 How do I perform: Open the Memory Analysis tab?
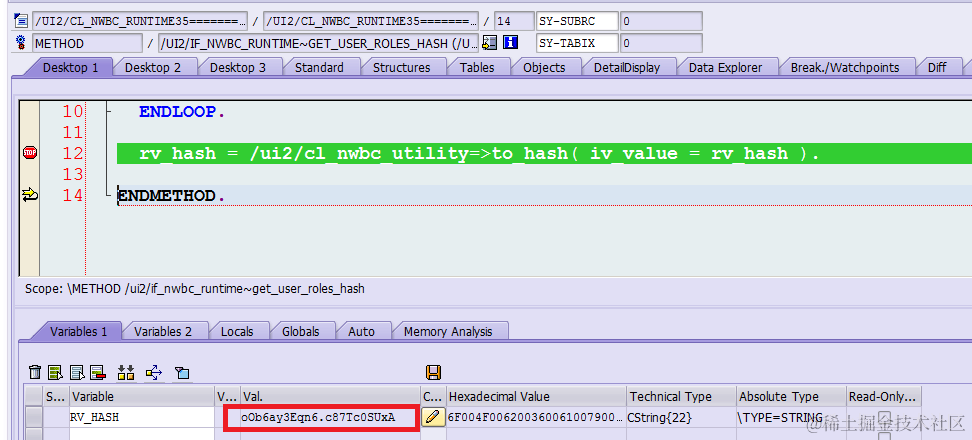coord(448,332)
